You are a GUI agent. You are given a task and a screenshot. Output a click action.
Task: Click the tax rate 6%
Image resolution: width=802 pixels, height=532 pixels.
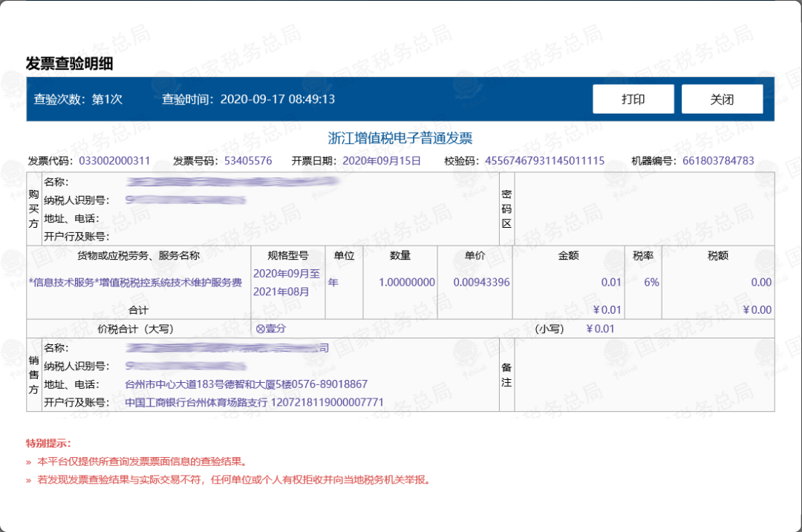coord(651,283)
